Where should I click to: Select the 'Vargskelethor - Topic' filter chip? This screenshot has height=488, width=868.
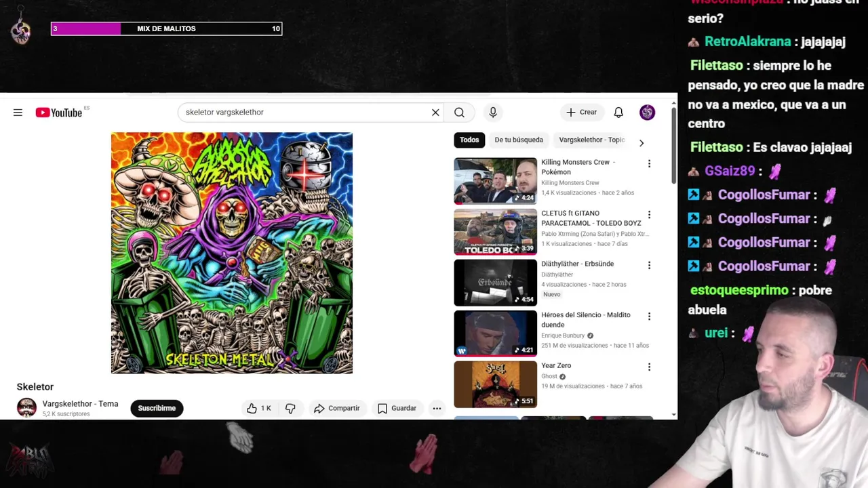591,140
